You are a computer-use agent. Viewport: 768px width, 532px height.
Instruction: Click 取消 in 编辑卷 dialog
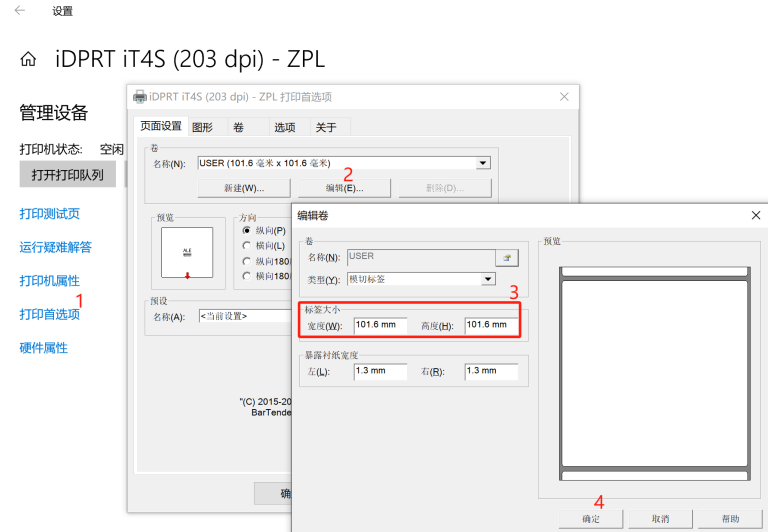point(660,519)
